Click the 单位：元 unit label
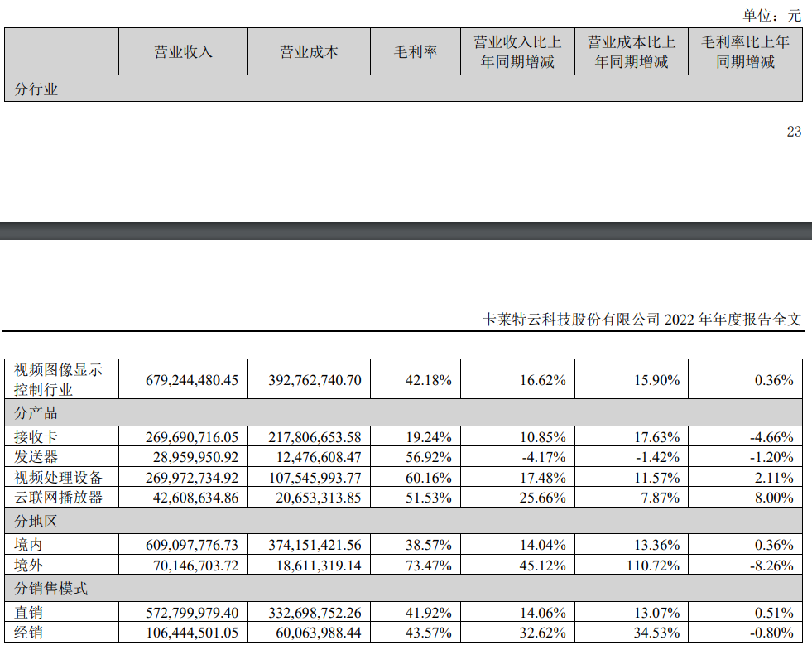Screen dimensions: 812x645 point(772,16)
